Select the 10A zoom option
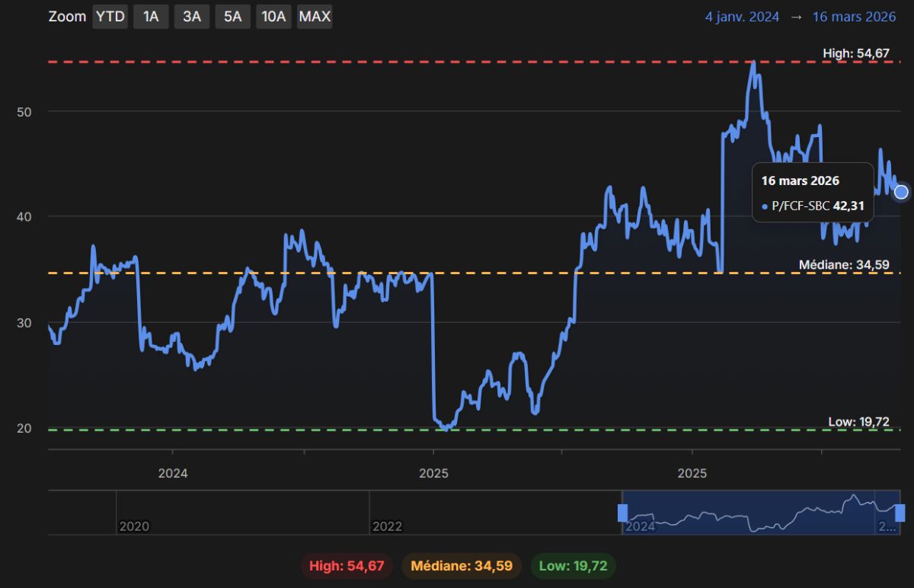This screenshot has height=588, width=914. tap(273, 17)
